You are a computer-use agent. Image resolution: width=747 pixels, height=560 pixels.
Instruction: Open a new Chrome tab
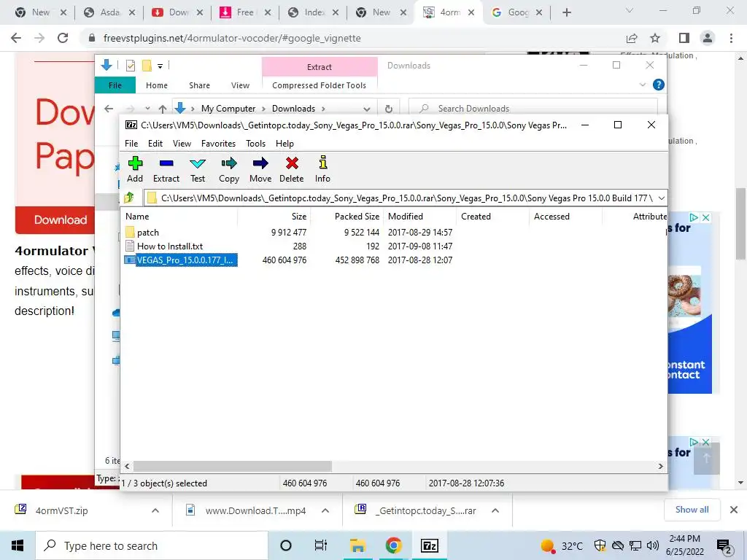566,12
